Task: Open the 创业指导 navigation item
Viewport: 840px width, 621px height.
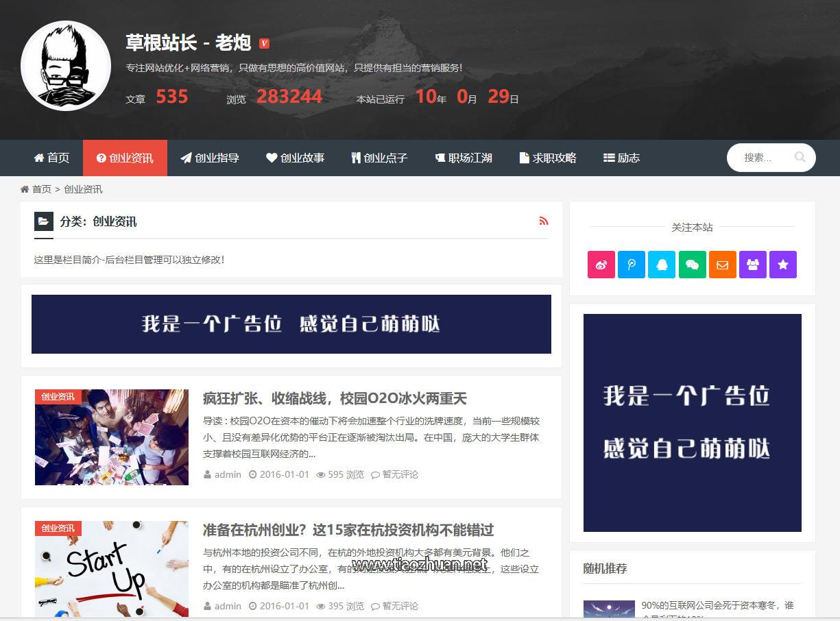Action: click(210, 158)
